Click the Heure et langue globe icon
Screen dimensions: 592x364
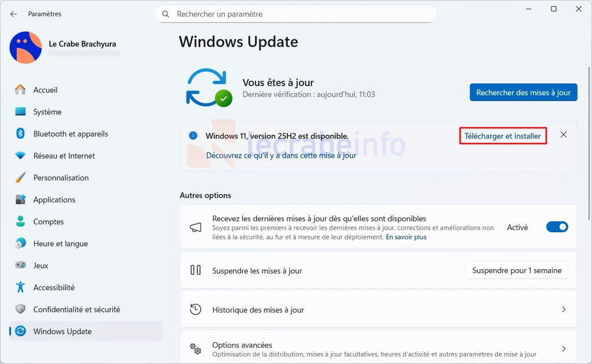[20, 243]
